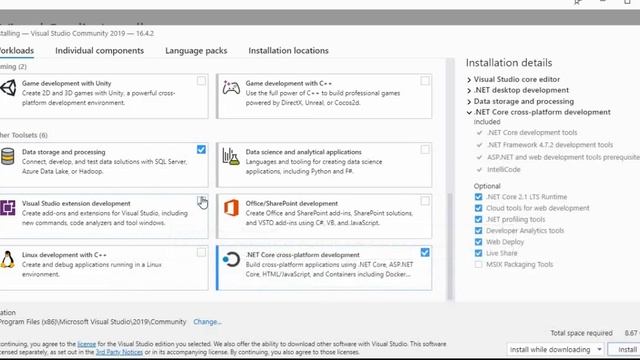Uncheck Web Deploy option
Viewport: 640px width, 360px height.
tap(478, 242)
